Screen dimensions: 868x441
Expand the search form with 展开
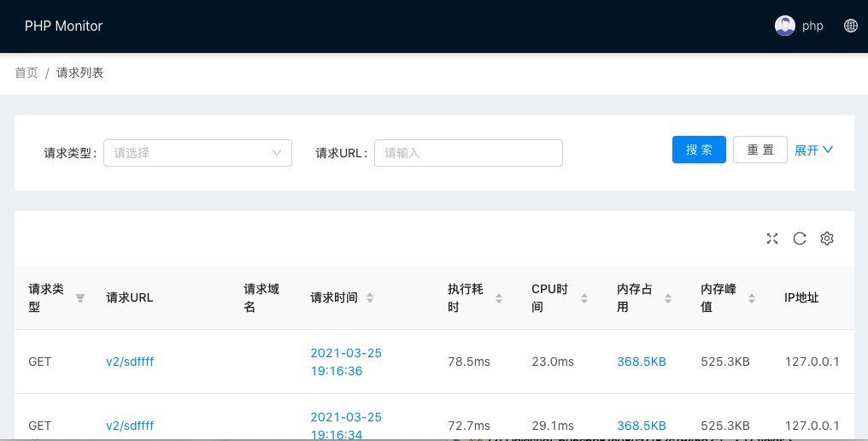click(x=813, y=150)
